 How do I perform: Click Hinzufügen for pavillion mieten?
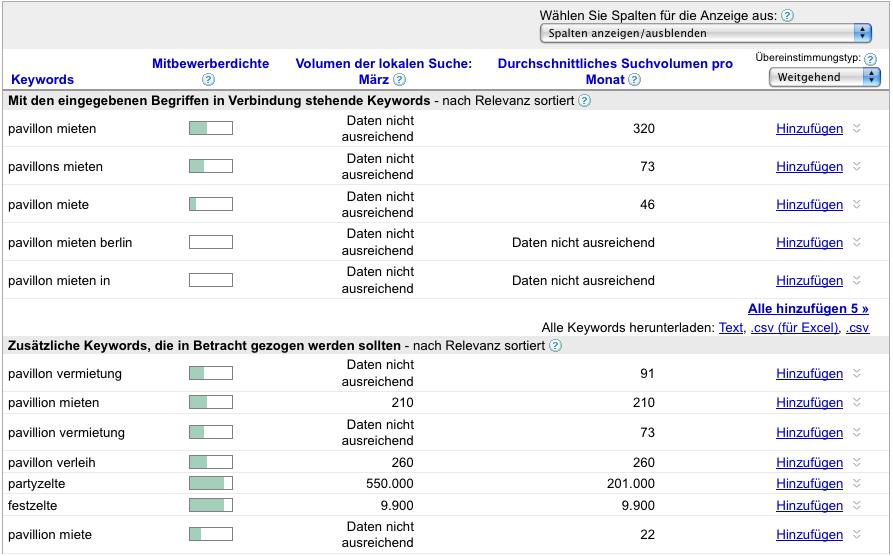(809, 402)
